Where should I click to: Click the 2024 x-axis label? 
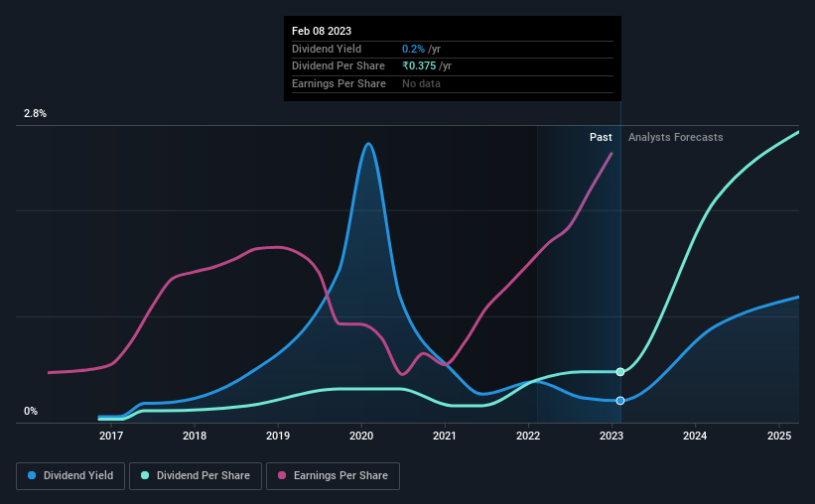coord(695,436)
